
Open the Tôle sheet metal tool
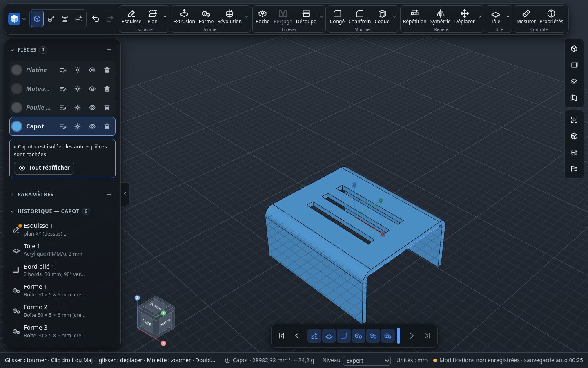495,17
